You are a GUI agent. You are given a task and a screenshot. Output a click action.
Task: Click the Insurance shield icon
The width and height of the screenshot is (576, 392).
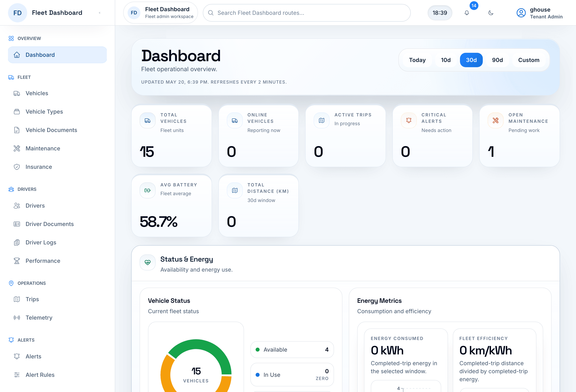point(17,167)
